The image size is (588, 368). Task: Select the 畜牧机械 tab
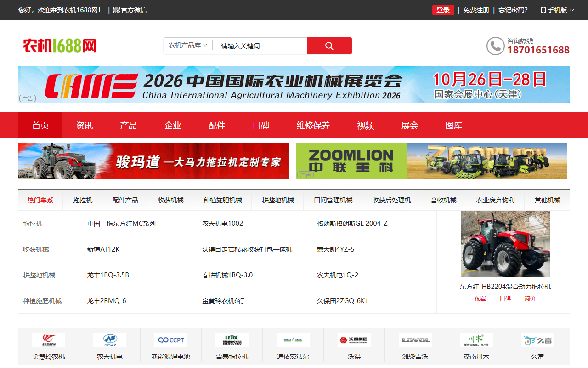click(x=444, y=200)
